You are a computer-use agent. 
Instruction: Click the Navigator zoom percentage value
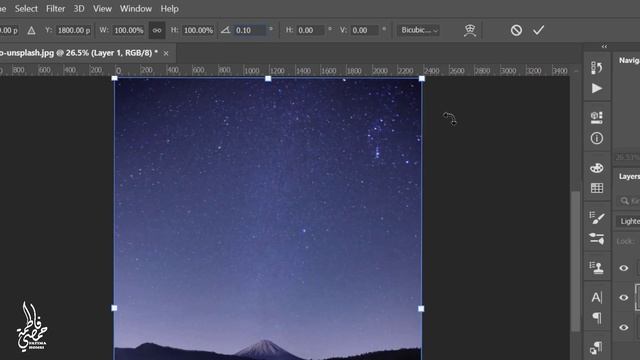(627, 157)
